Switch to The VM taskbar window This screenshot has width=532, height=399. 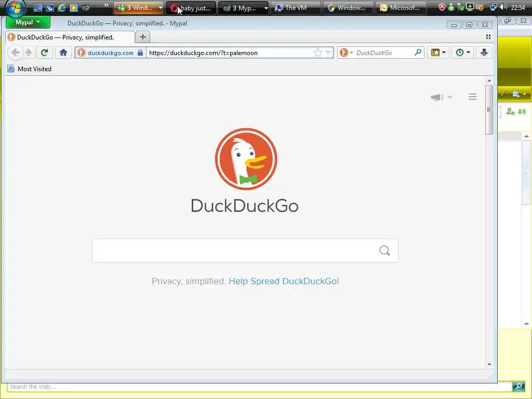(296, 8)
